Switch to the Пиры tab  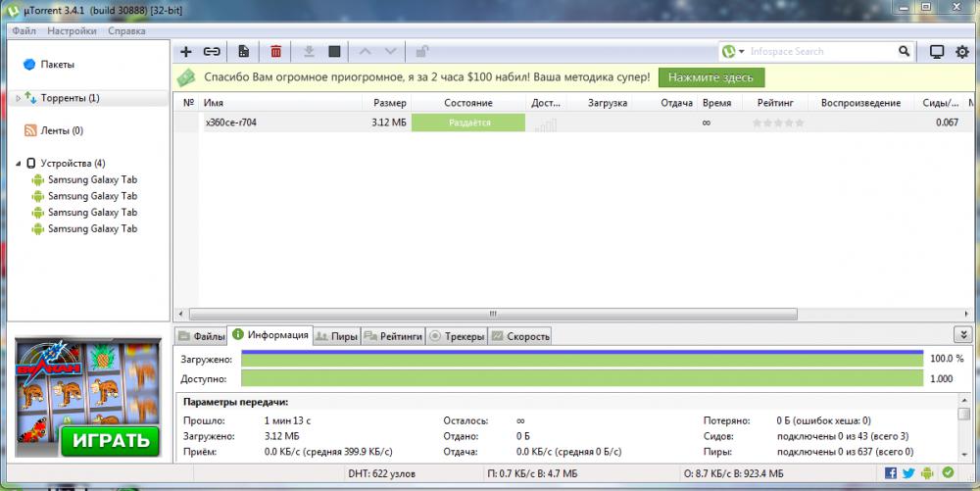[x=337, y=336]
